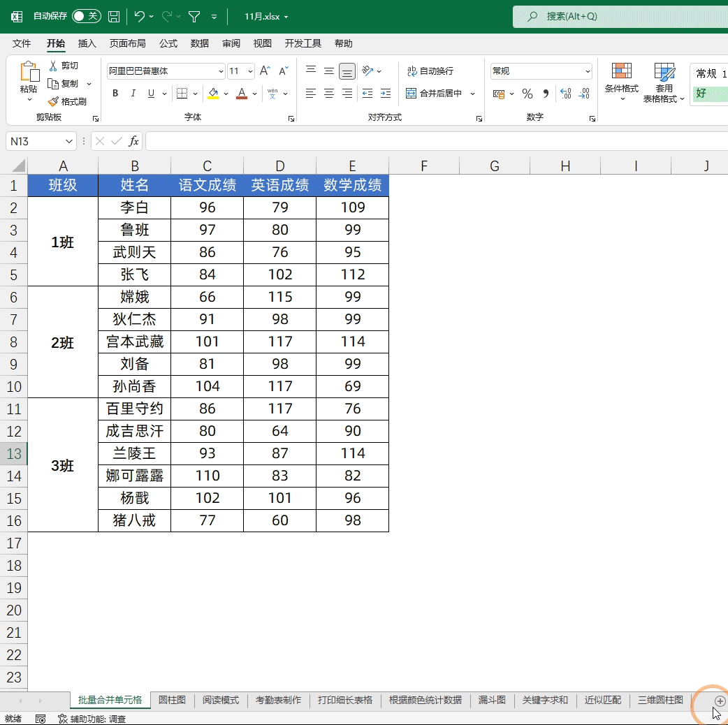Expand the number format 常规 dropdown

coord(587,71)
